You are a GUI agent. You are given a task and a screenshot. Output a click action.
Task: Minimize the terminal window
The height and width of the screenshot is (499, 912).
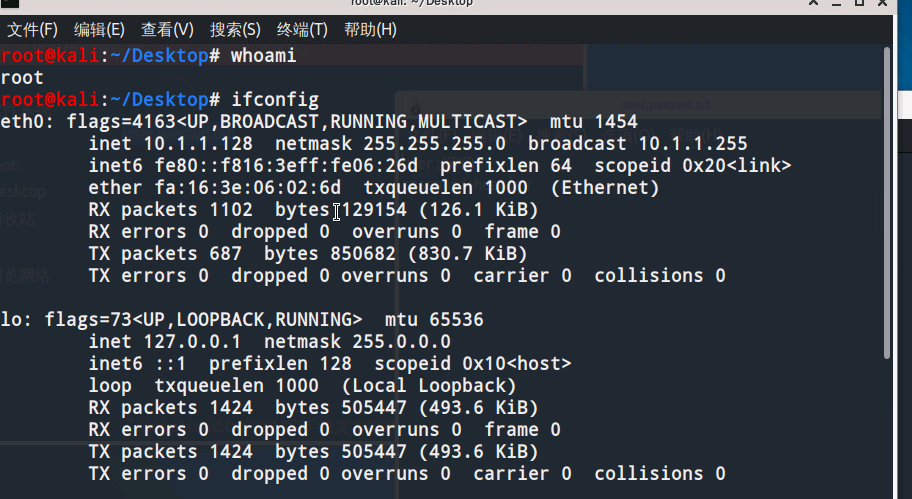tap(836, 3)
